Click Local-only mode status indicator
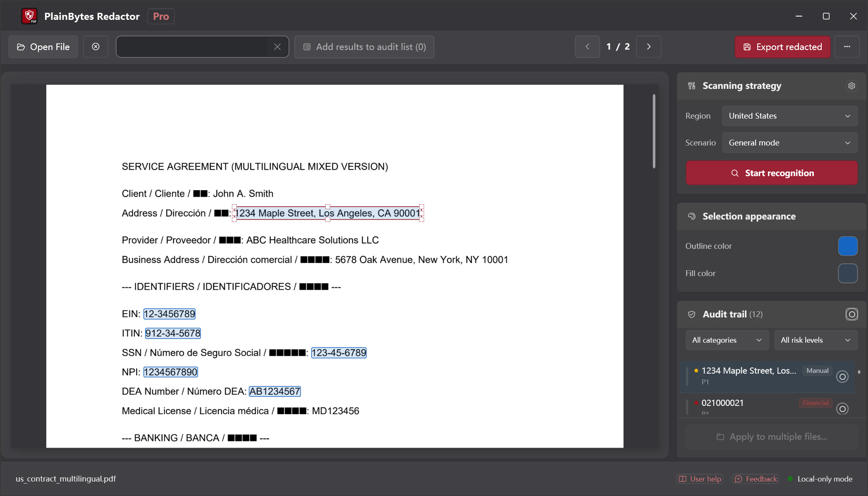Viewport: 868px width, 496px height. 820,479
